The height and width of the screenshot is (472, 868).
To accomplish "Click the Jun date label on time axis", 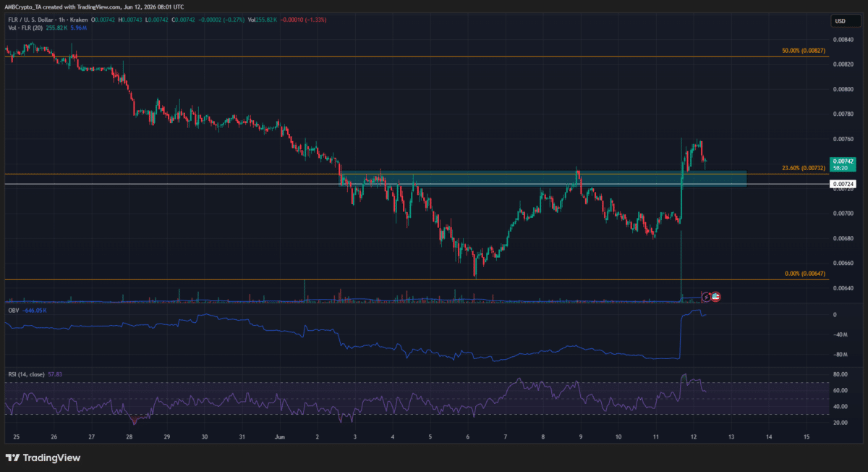I will click(280, 437).
